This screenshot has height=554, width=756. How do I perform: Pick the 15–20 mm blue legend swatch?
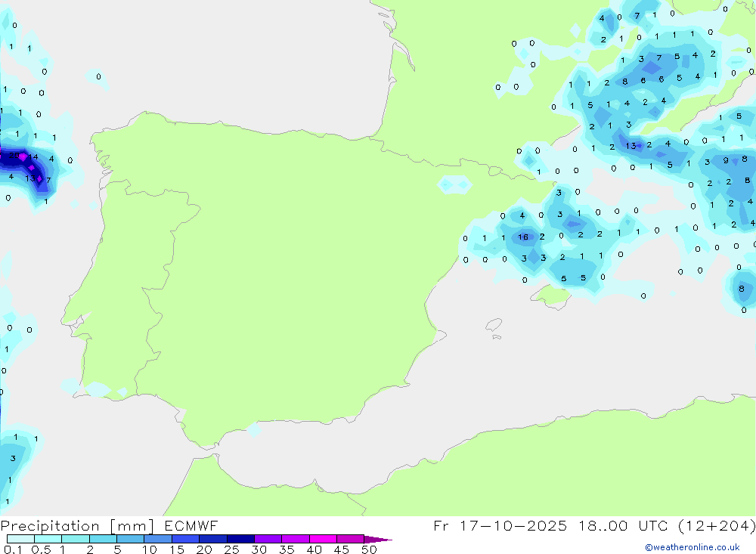point(186,539)
